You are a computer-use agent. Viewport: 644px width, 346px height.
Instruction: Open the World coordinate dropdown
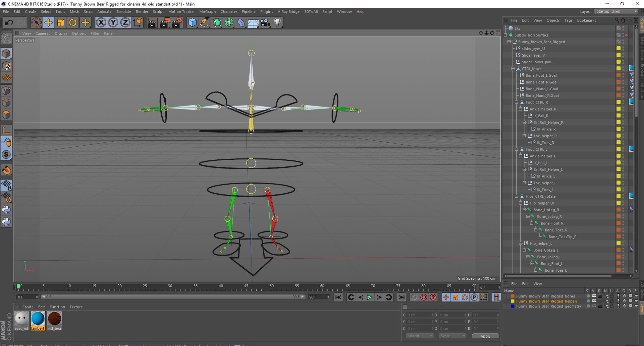coord(420,336)
